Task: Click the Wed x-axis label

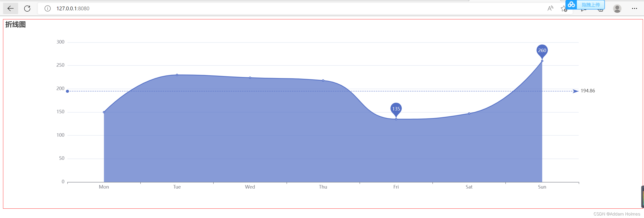Action: [x=250, y=187]
